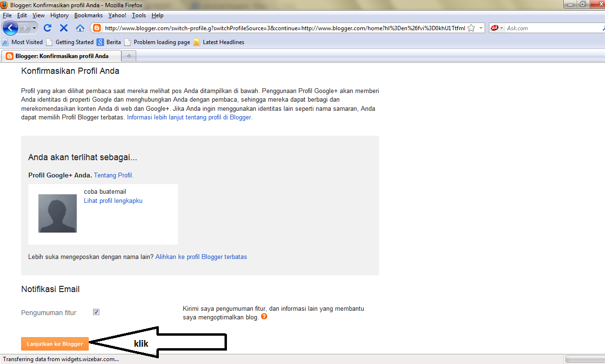Open the Problem loading page bookmark
Screen dimensions: 605x364
(157, 42)
